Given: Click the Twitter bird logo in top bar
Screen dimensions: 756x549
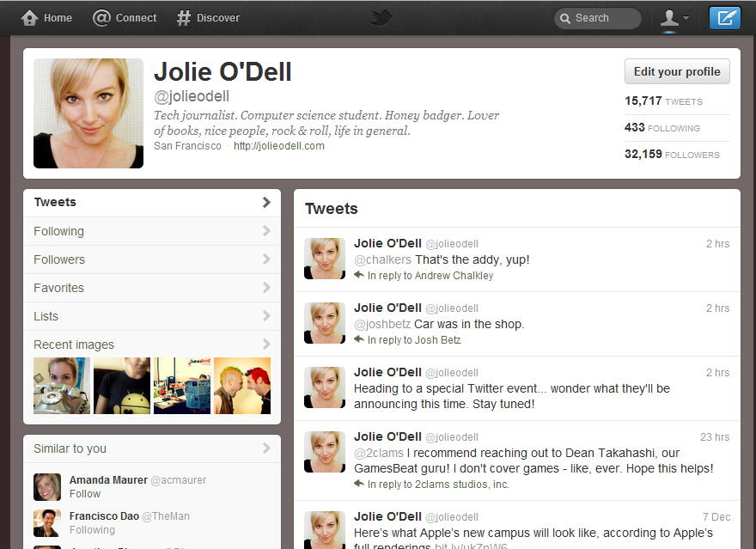Looking at the screenshot, I should pos(381,18).
